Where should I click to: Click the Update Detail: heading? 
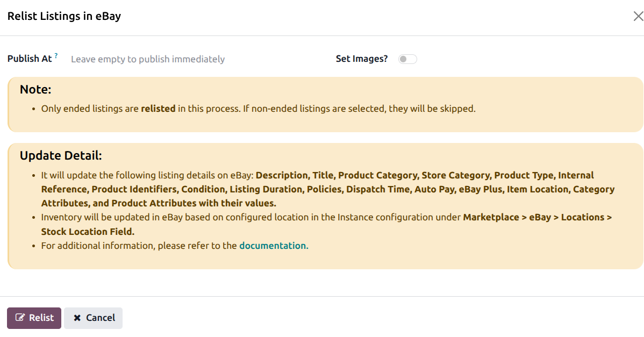(x=61, y=155)
